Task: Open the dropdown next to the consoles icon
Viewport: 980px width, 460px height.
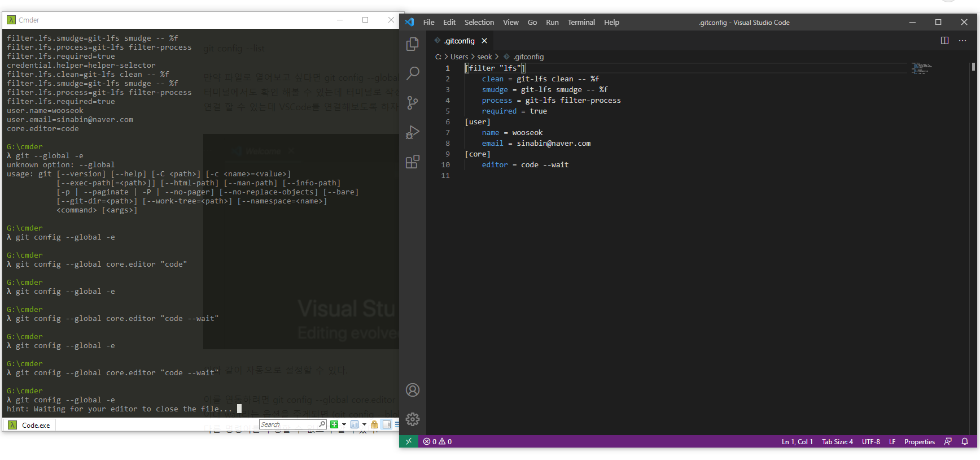Action: coord(364,424)
